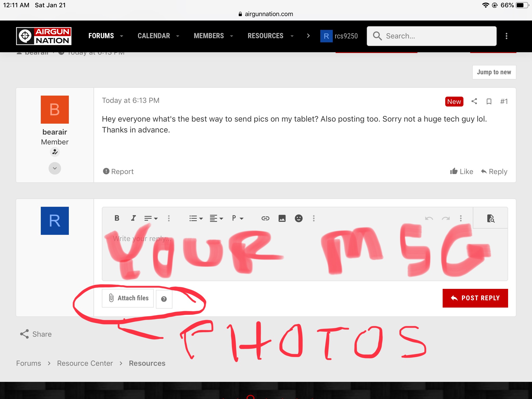532x399 pixels.
Task: Open the paragraph format dropdown
Action: click(237, 218)
